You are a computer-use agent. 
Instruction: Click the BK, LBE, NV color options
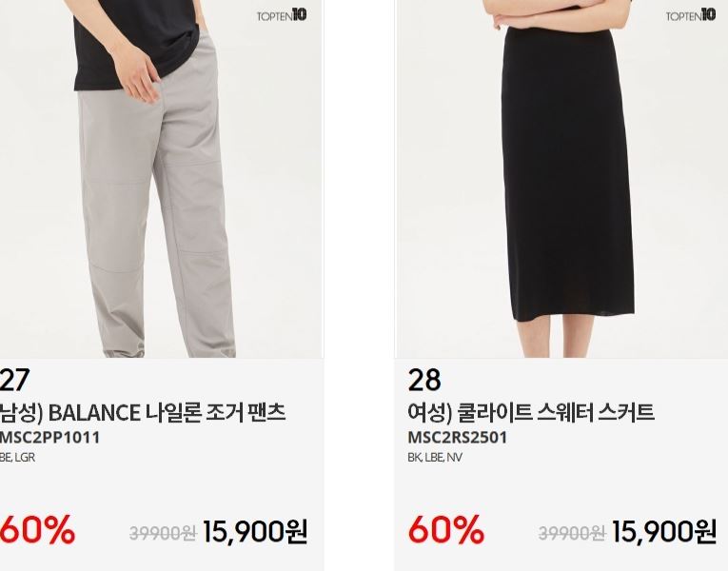pyautogui.click(x=435, y=457)
